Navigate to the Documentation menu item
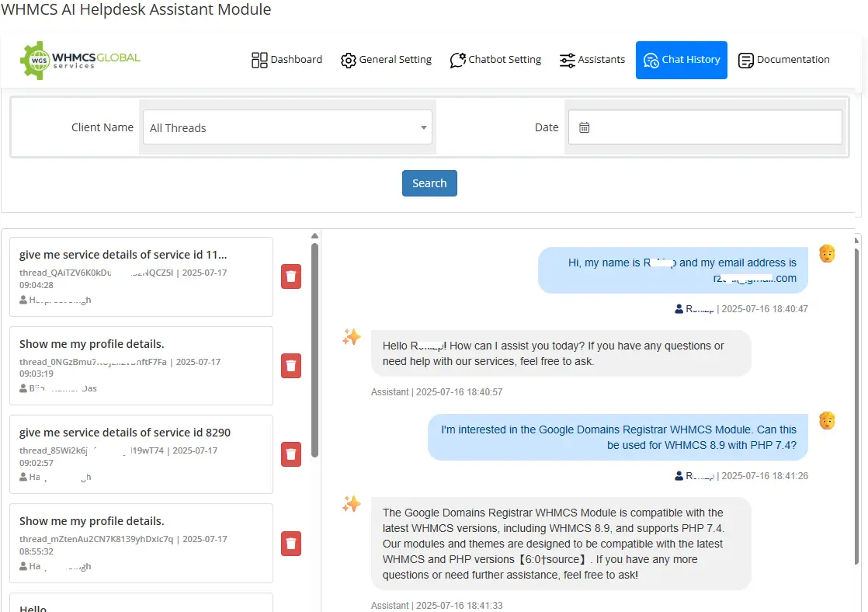Screen dimensions: 868x612 pos(784,59)
